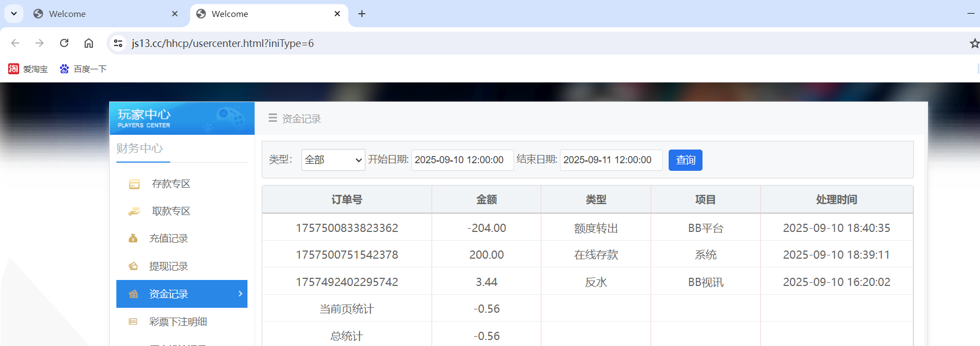Open 存款专区 in sidebar
Viewport: 980px width, 346px height.
[x=171, y=184]
